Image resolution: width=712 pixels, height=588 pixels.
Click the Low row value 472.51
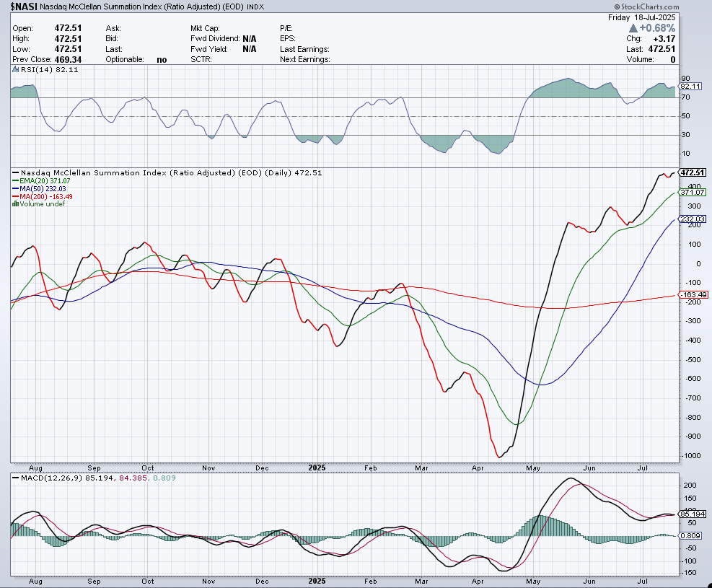(68, 49)
